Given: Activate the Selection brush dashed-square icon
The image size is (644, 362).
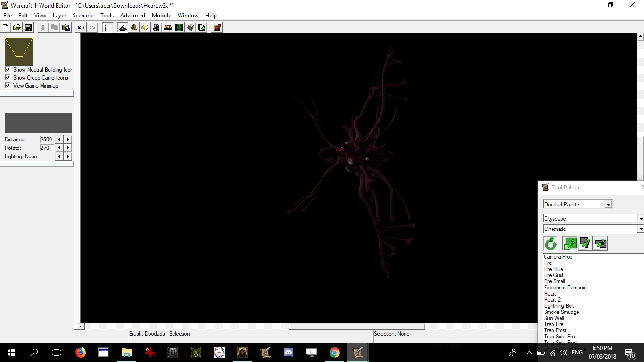Looking at the screenshot, I should (x=108, y=27).
